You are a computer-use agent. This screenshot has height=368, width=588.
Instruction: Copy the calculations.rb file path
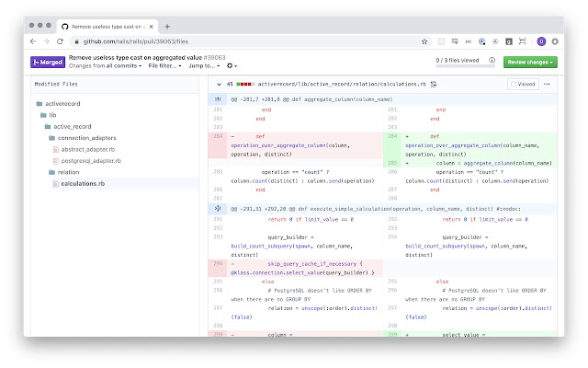click(x=433, y=83)
